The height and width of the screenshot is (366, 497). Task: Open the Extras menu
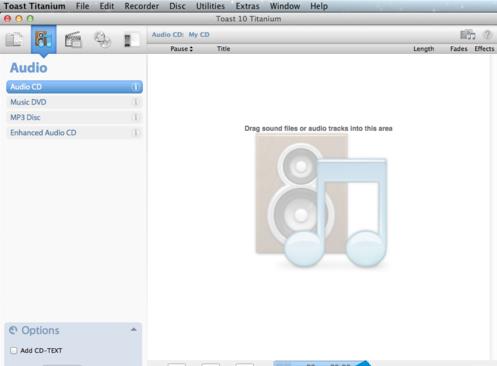click(247, 6)
